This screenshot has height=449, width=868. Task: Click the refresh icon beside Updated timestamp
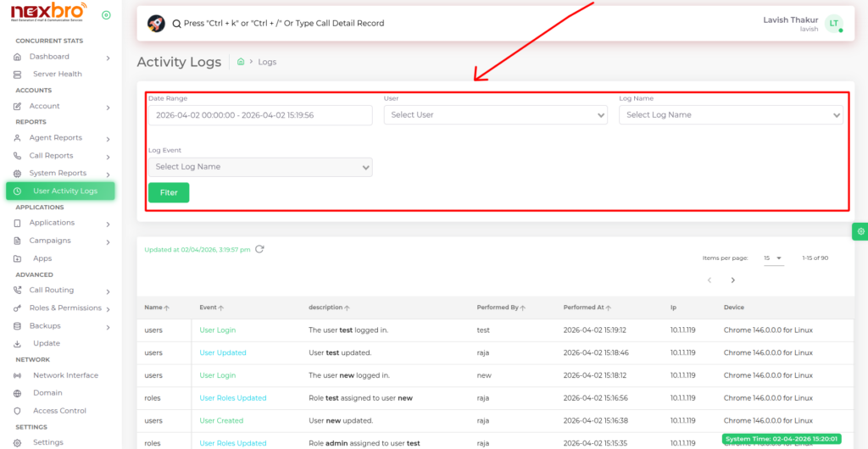point(259,249)
